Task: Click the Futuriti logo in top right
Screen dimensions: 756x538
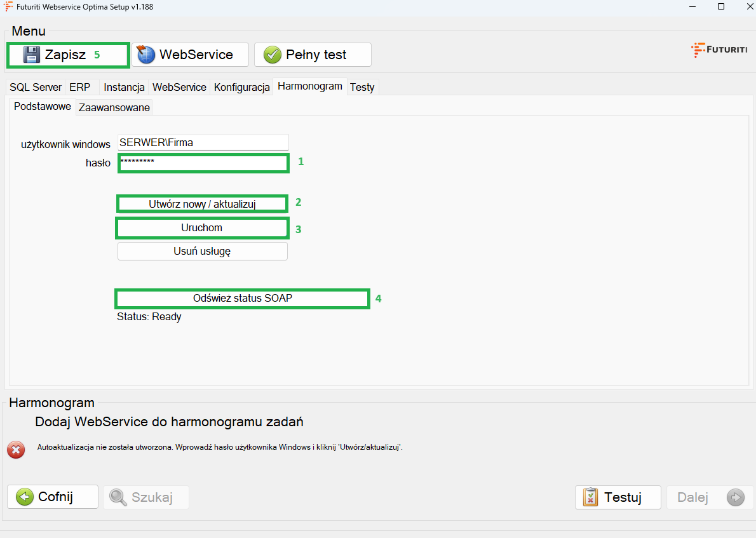Action: pos(719,51)
